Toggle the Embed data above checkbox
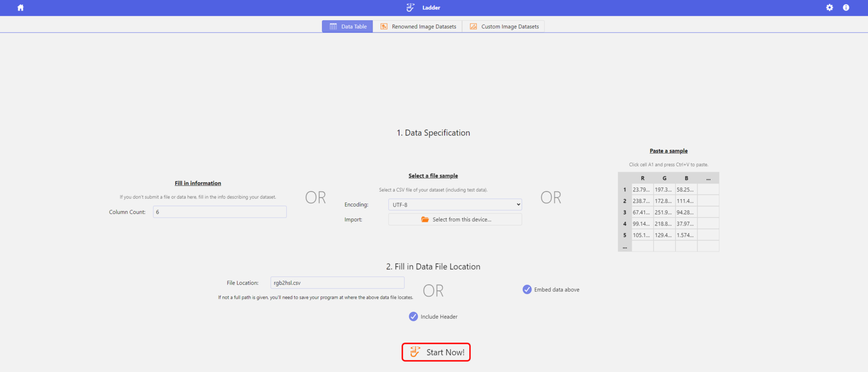 (527, 289)
